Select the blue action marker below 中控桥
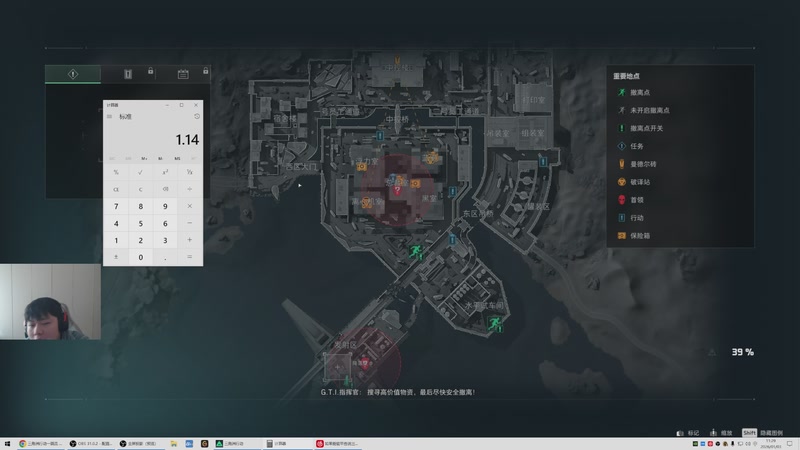This screenshot has height=450, width=800. pyautogui.click(x=380, y=136)
